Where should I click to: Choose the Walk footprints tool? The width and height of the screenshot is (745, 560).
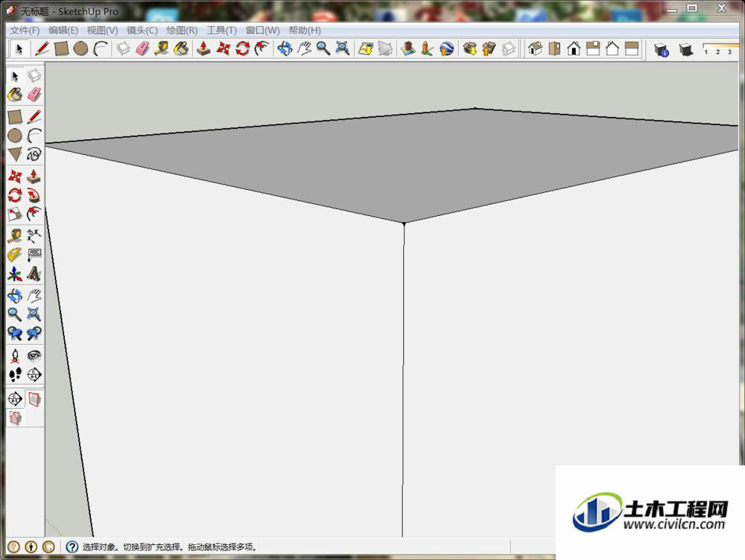(15, 375)
